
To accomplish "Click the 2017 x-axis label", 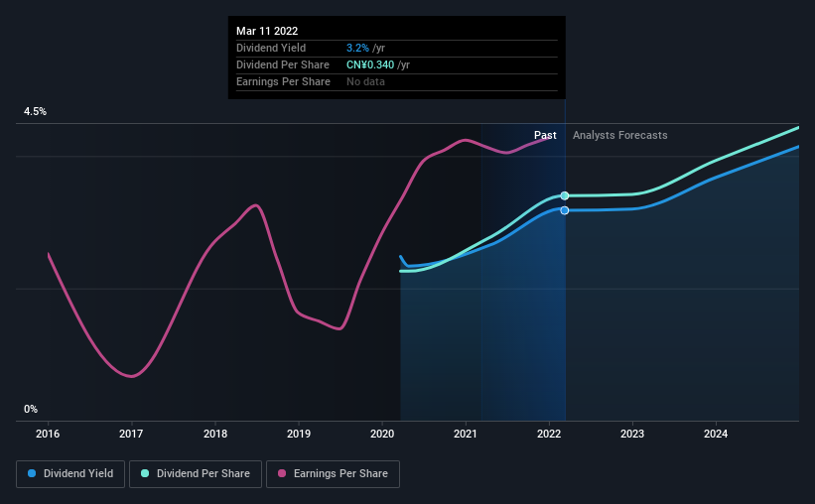I will pos(131,434).
